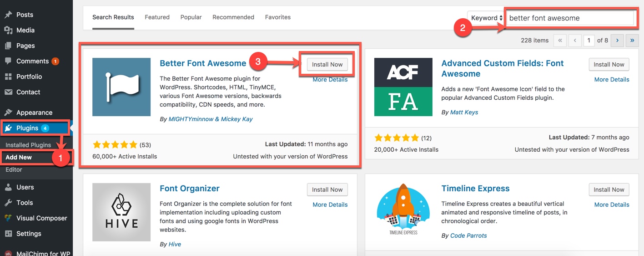This screenshot has height=256, width=644.
Task: Open the Keyword search type dropdown
Action: [x=486, y=18]
